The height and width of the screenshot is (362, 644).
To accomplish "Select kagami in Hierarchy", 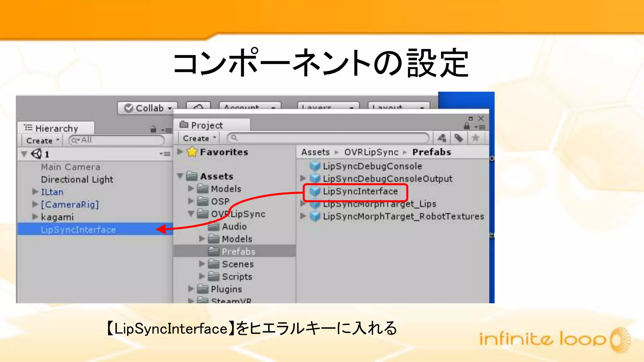I will [57, 217].
